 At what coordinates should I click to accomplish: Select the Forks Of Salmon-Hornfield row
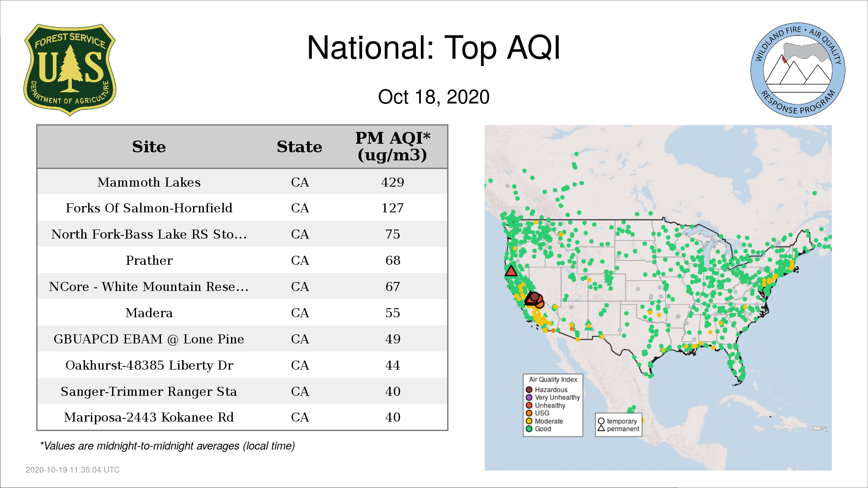click(242, 208)
